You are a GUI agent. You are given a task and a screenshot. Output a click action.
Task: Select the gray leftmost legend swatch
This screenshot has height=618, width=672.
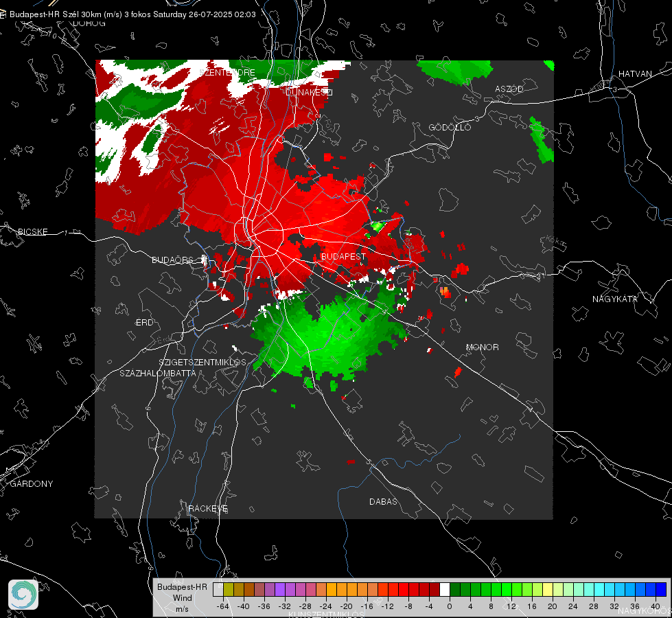click(218, 590)
